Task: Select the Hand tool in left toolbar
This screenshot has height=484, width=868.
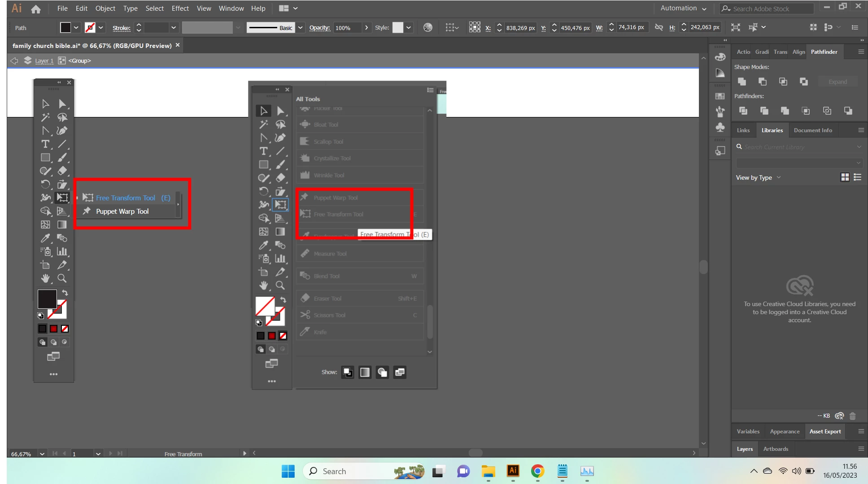Action: (x=45, y=278)
